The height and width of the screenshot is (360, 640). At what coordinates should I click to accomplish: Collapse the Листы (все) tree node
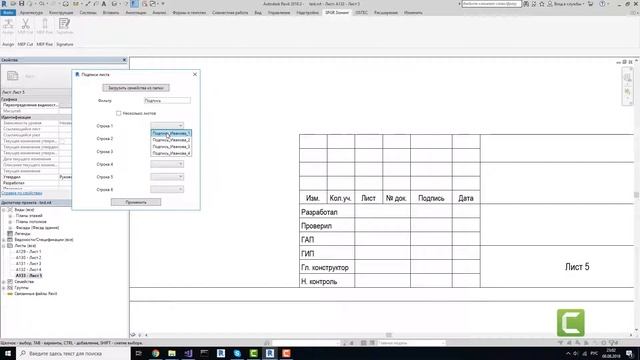click(4, 246)
